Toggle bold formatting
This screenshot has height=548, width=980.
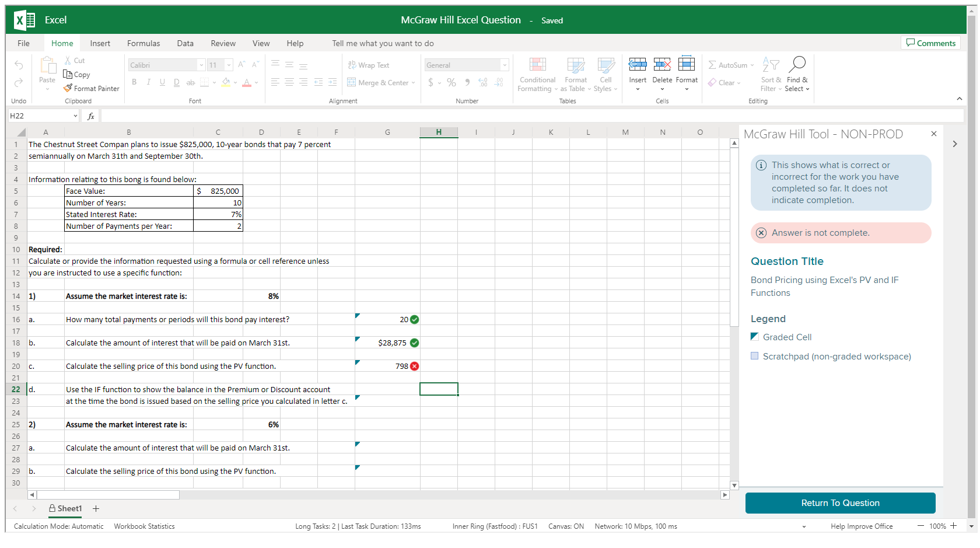tap(134, 82)
